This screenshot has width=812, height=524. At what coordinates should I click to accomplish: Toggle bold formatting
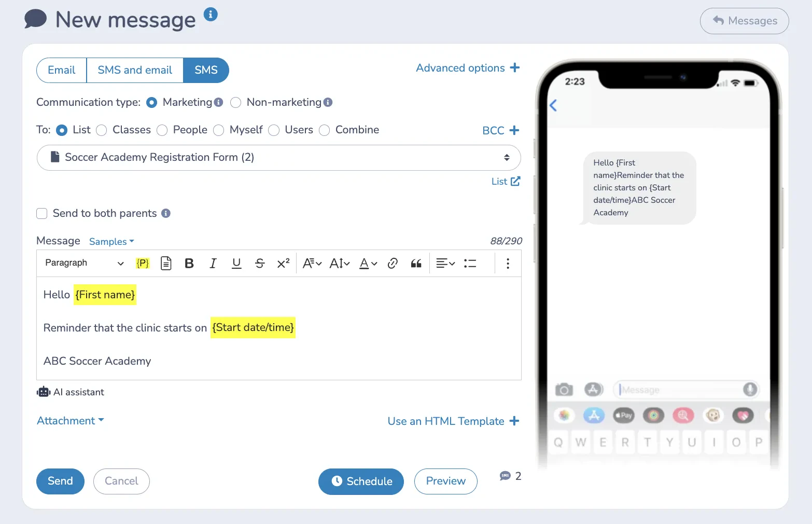(x=189, y=263)
